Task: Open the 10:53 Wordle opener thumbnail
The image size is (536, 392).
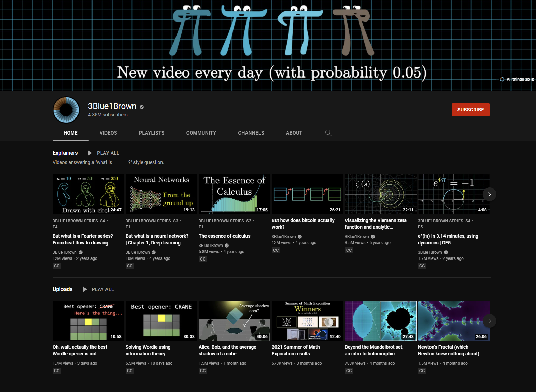Action: pos(88,321)
